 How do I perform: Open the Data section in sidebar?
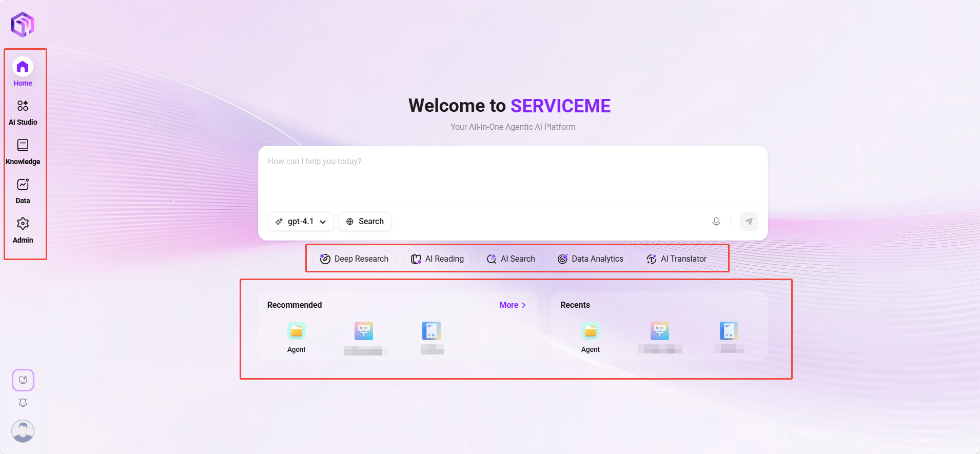point(23,191)
